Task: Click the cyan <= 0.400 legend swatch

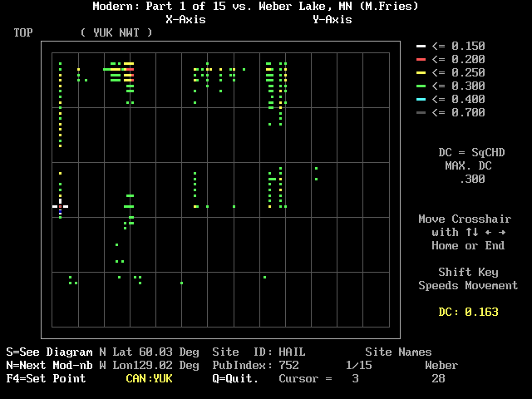Action: [421, 100]
